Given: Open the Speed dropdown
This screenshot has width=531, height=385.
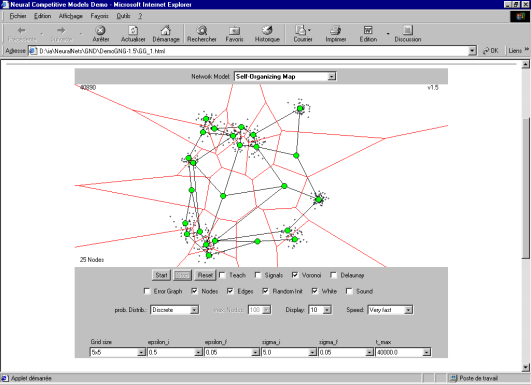Looking at the screenshot, I should click(390, 310).
